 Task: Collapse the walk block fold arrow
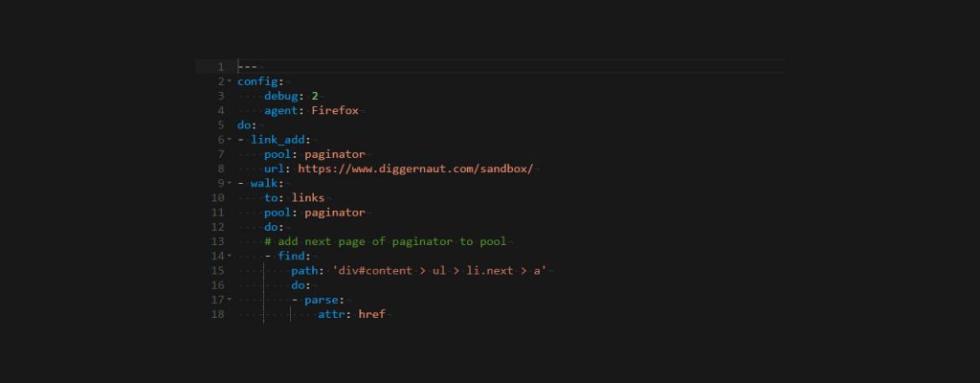coord(230,183)
